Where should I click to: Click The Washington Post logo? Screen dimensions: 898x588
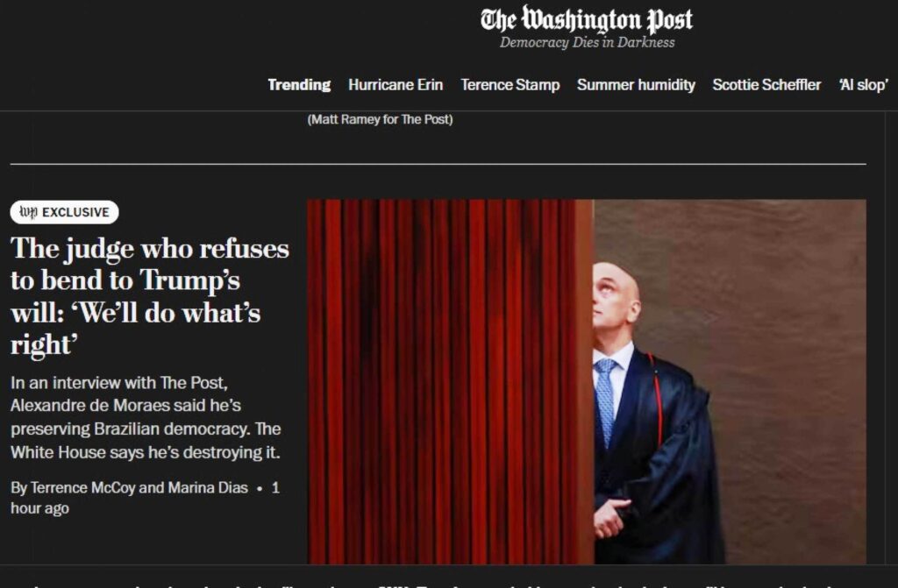587,19
